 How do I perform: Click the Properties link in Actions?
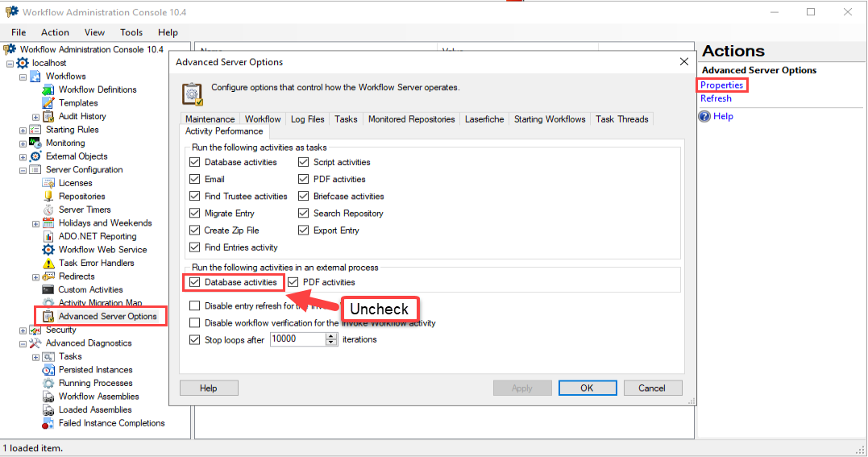[x=721, y=85]
